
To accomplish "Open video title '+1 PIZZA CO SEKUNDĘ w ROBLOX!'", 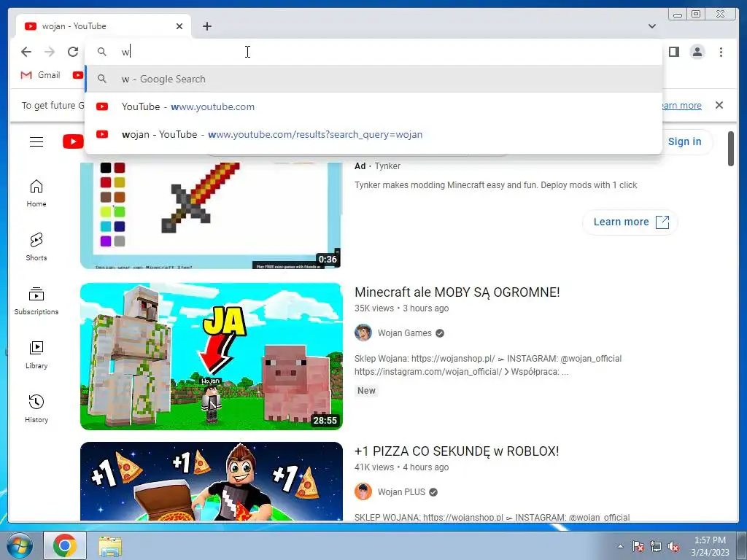I will [x=457, y=451].
